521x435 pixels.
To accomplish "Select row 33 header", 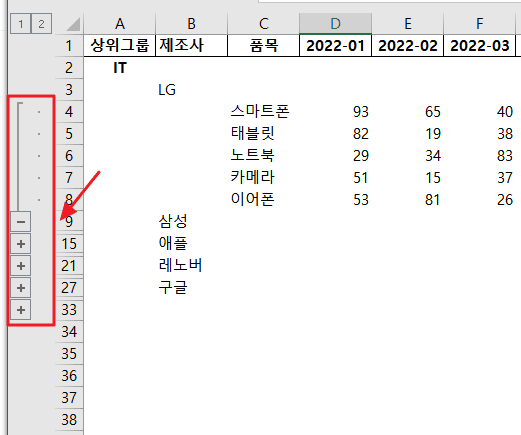I will pos(69,310).
